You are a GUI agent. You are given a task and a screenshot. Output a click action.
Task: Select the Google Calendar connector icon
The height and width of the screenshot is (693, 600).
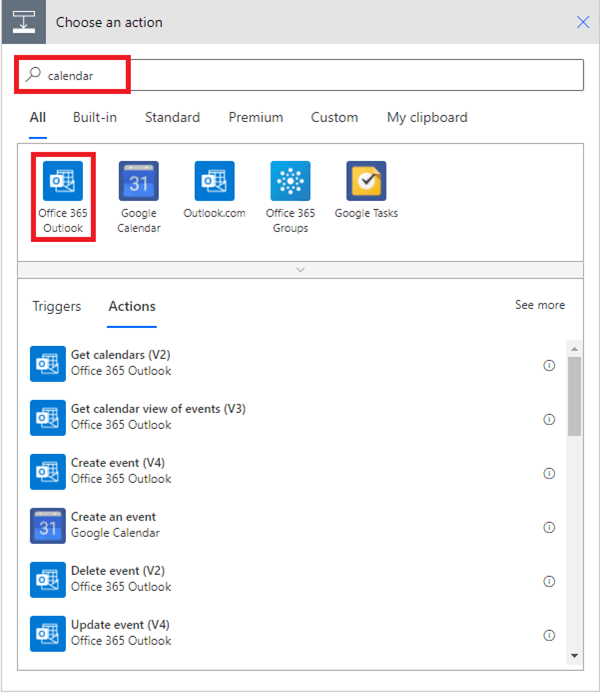pos(139,181)
